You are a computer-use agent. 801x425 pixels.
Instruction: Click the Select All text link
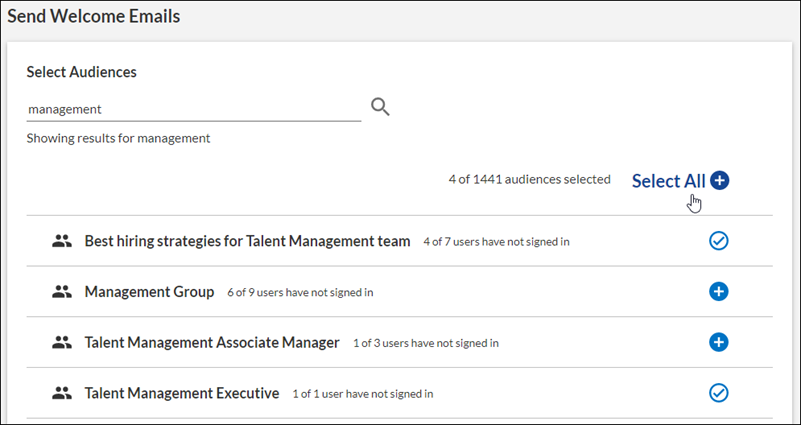668,181
